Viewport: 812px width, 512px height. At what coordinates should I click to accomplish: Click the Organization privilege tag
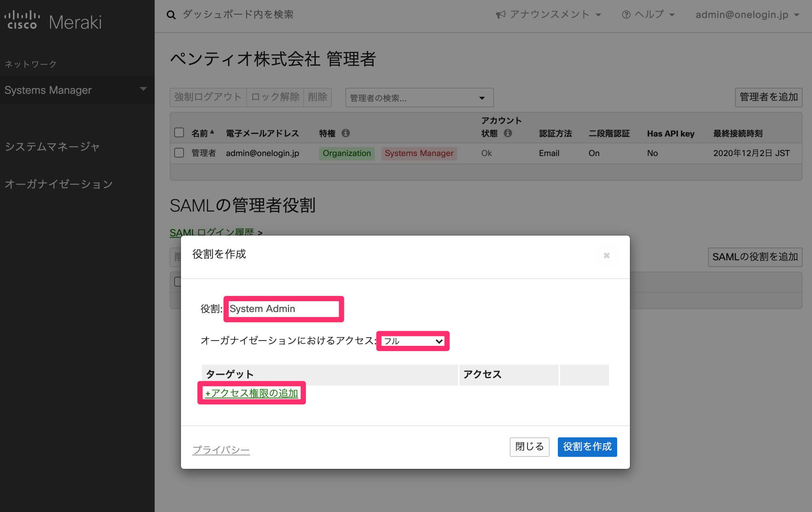pos(346,153)
